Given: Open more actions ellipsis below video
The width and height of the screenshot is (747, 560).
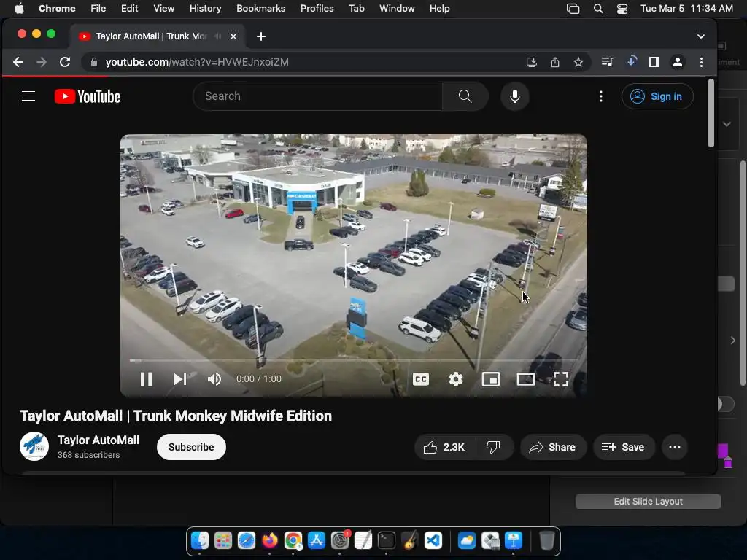Looking at the screenshot, I should tap(675, 447).
